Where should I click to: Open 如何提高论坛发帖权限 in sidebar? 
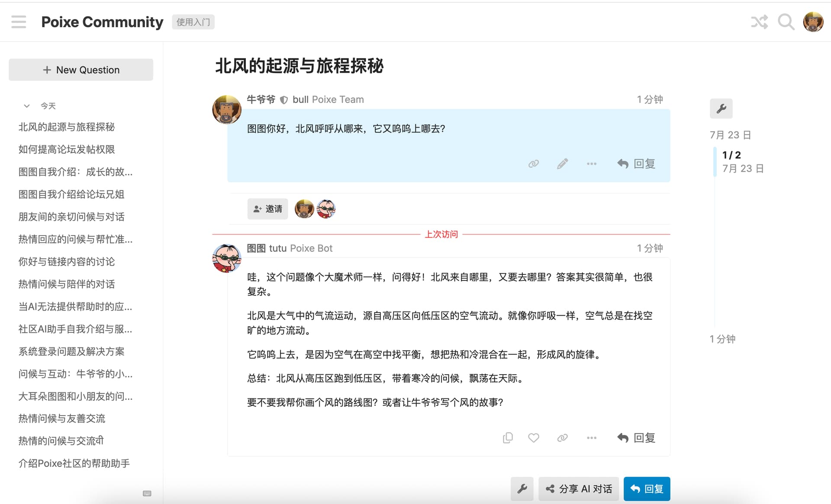[x=67, y=149]
